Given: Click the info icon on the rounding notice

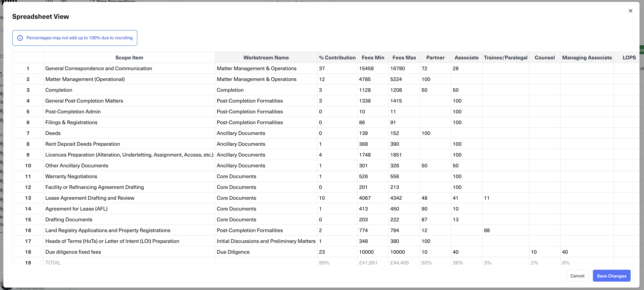Looking at the screenshot, I should tap(20, 38).
